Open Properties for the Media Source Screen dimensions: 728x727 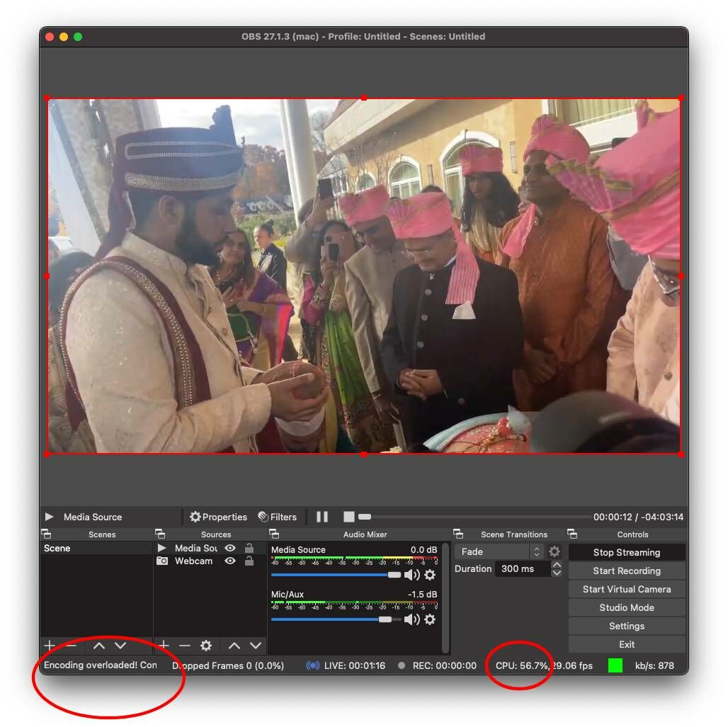[x=218, y=517]
